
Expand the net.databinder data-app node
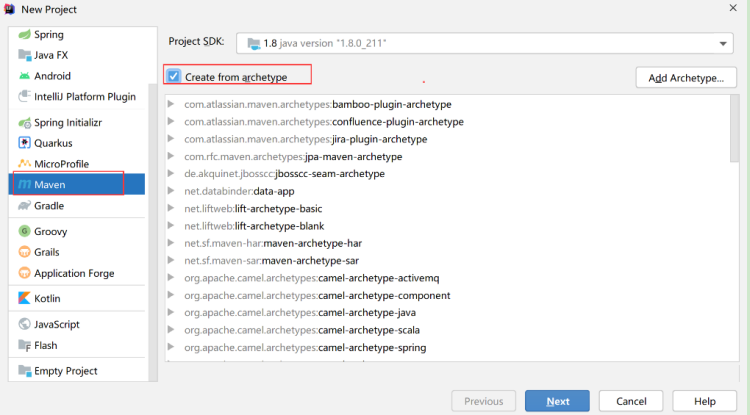tap(171, 191)
